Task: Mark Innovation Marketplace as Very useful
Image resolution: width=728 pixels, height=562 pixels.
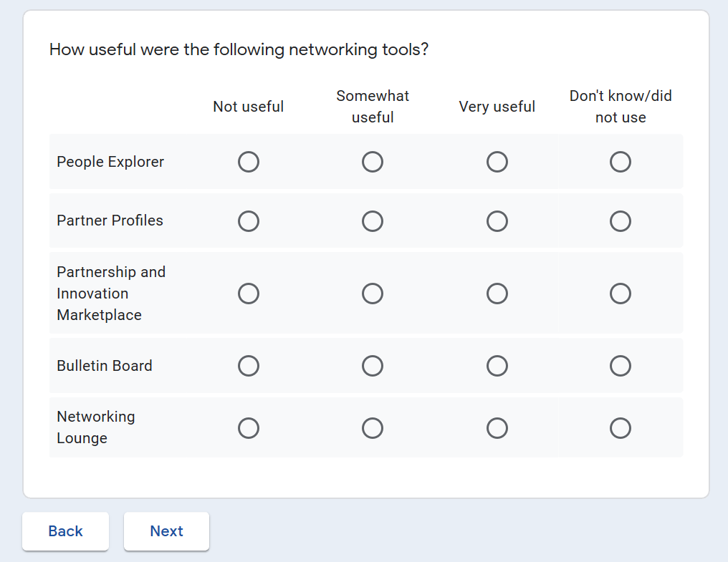Action: pyautogui.click(x=497, y=294)
